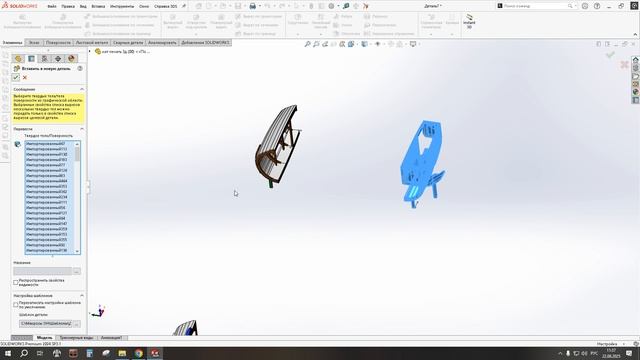This screenshot has height=360, width=640.
Task: Switch to the Эскиз tab
Action: [34, 42]
